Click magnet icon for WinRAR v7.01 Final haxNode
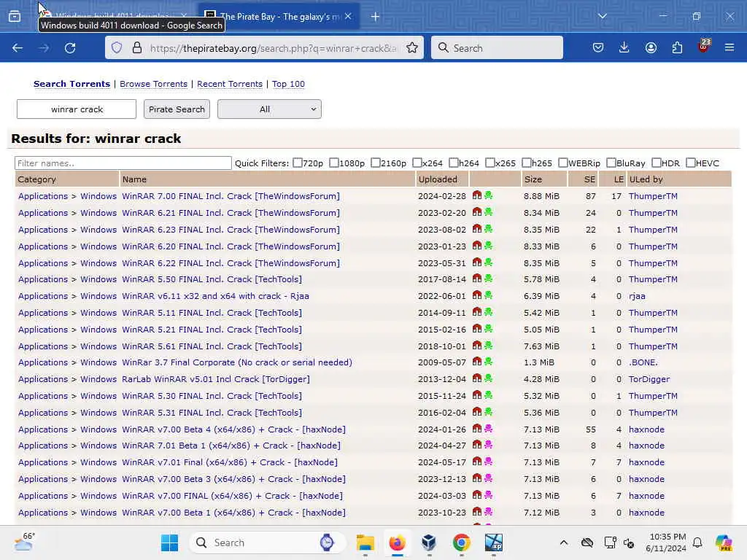This screenshot has height=560, width=747. (x=477, y=462)
